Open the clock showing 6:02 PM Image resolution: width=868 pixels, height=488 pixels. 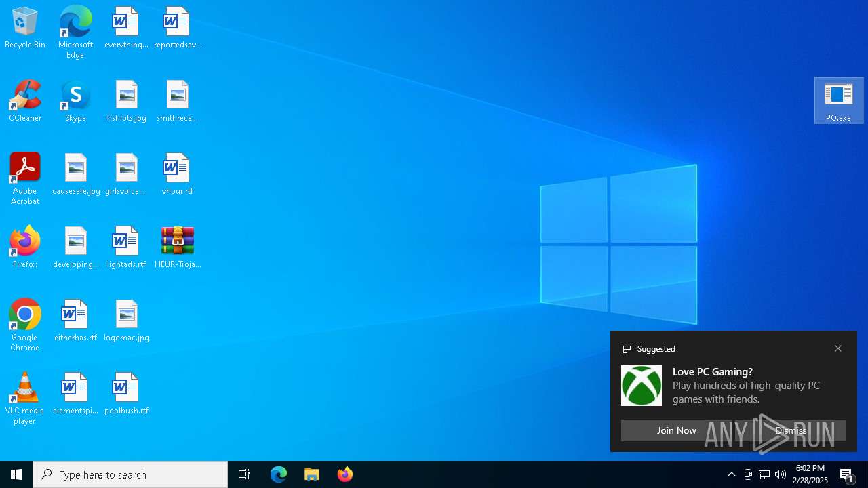click(811, 474)
